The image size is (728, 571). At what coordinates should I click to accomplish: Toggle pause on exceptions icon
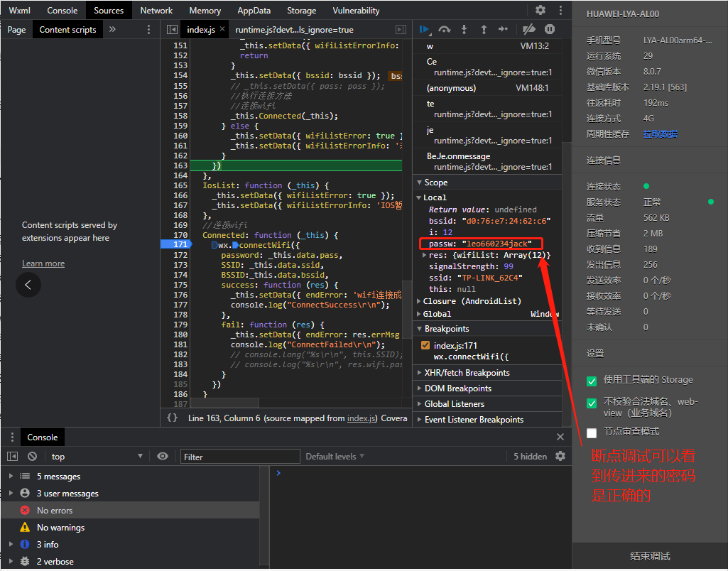click(550, 29)
